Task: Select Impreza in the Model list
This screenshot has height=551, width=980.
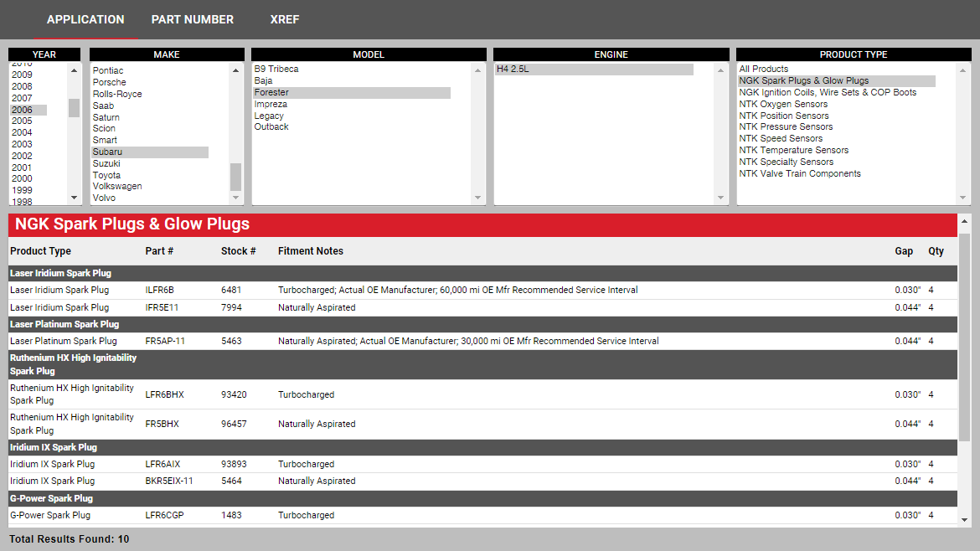Action: point(271,105)
